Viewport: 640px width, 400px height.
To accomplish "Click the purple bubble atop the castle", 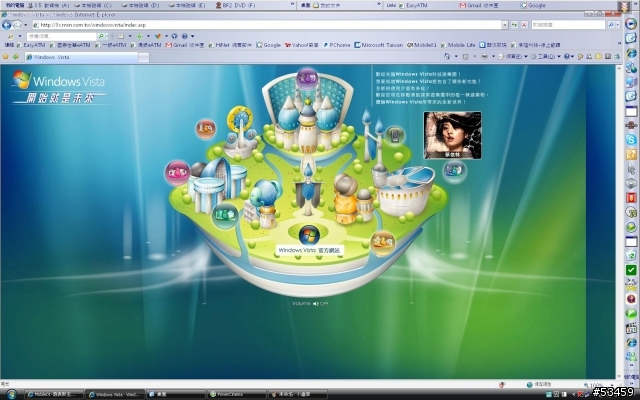I will (x=307, y=78).
